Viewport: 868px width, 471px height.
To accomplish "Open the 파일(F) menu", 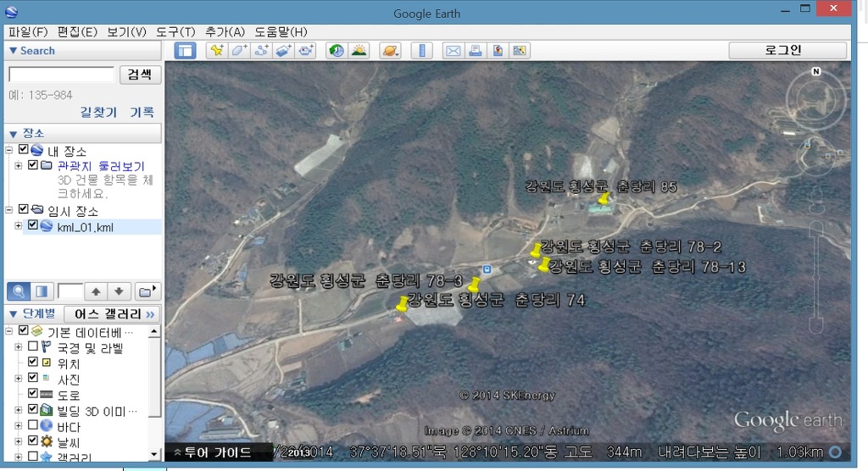I will (x=28, y=32).
